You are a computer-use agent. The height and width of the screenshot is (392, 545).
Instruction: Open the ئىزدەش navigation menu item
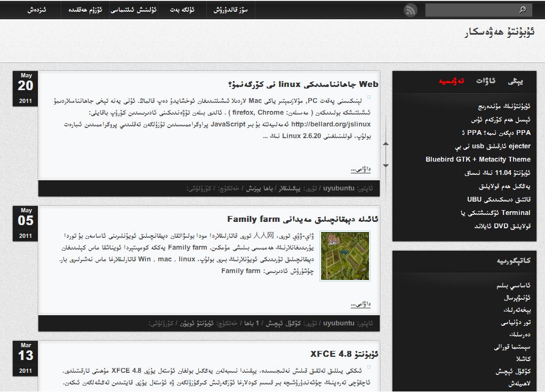click(x=37, y=10)
